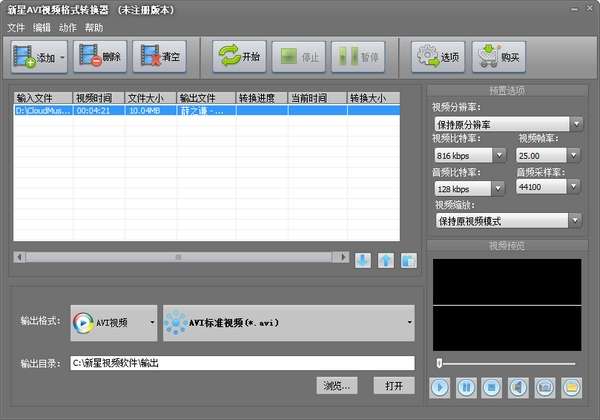Move selected file down with the down arrow icon

(363, 260)
